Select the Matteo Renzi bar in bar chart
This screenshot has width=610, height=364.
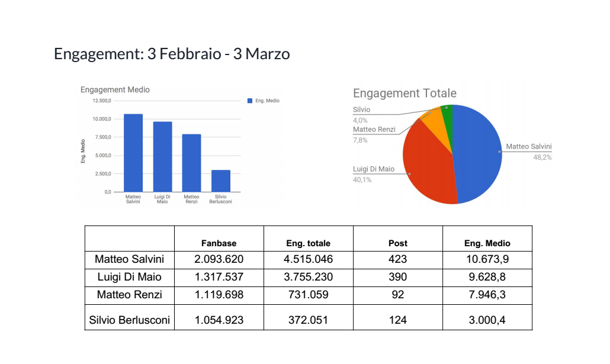click(x=191, y=163)
